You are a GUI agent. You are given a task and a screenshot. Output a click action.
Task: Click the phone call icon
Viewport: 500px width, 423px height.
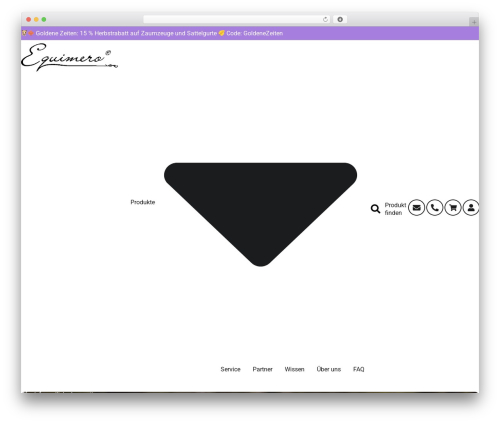(435, 208)
